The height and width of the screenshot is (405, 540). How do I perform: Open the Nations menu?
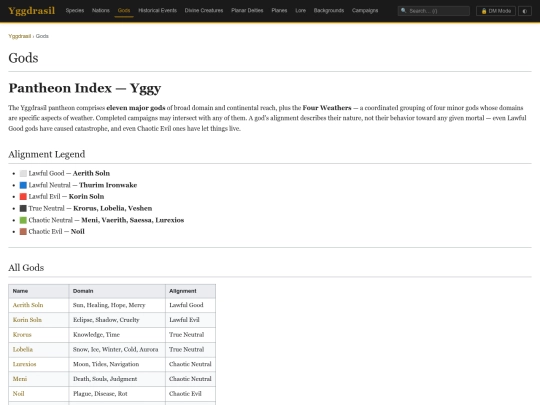[101, 11]
